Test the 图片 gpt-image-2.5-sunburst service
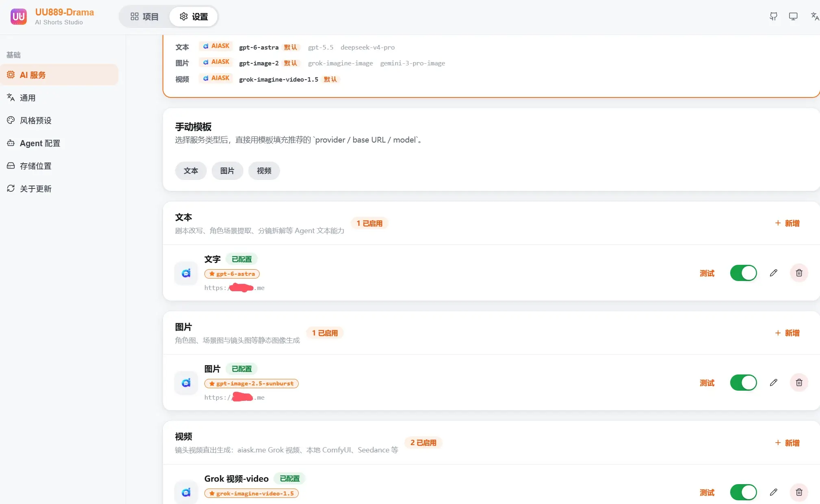820x504 pixels. (707, 383)
